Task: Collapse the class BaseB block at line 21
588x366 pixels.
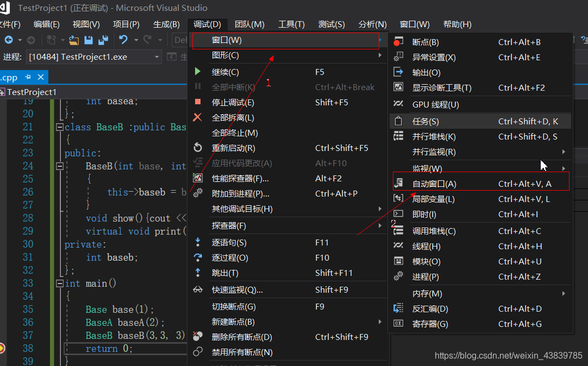Action: (x=59, y=127)
